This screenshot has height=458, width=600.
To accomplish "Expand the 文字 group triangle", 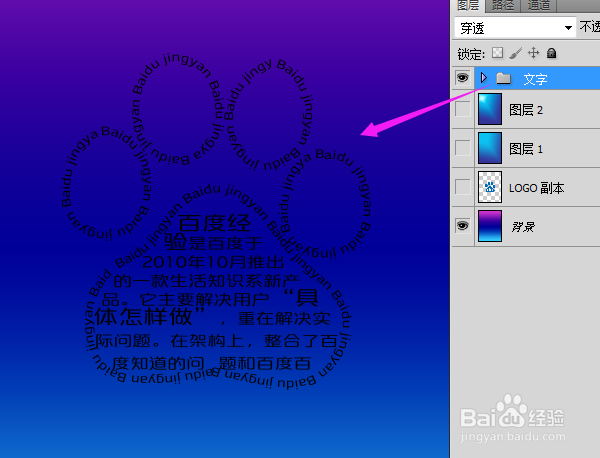I will (x=484, y=78).
